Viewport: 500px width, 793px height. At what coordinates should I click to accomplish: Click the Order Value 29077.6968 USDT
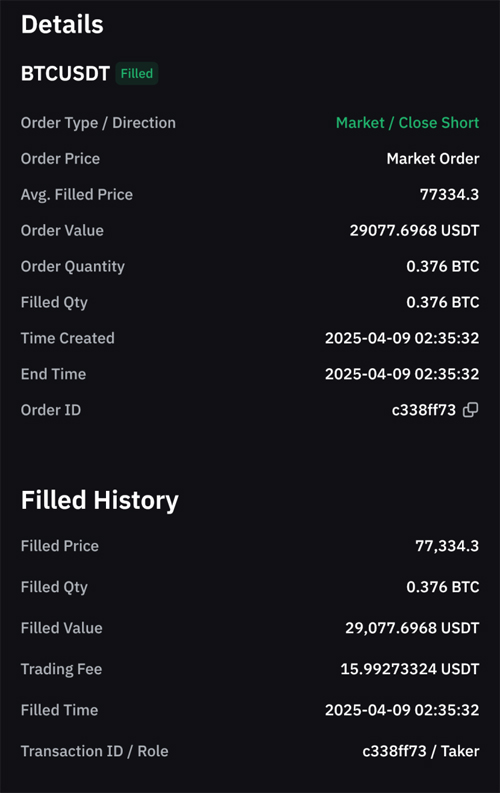414,230
